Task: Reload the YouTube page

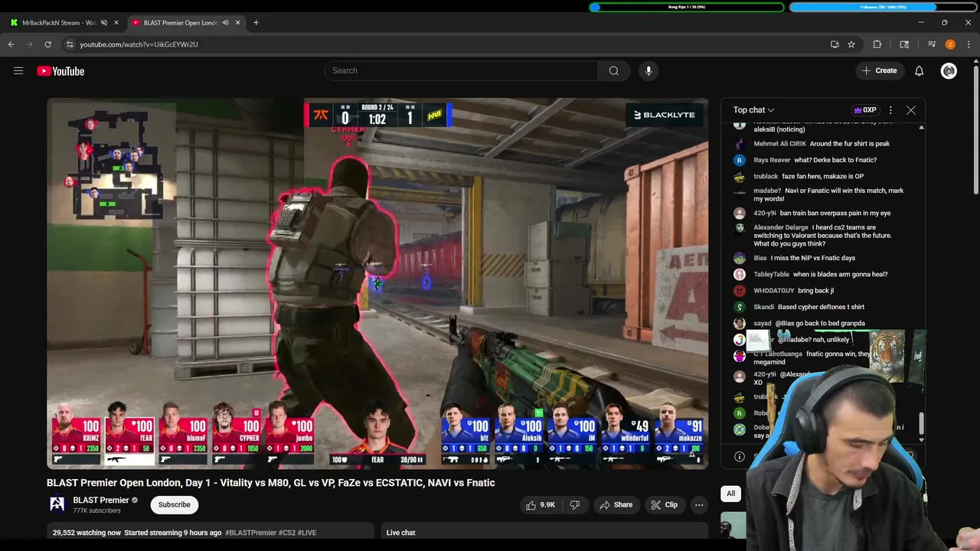Action: pos(47,44)
